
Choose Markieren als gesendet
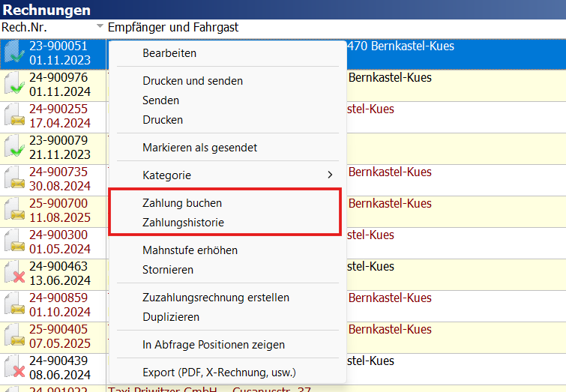tap(199, 148)
